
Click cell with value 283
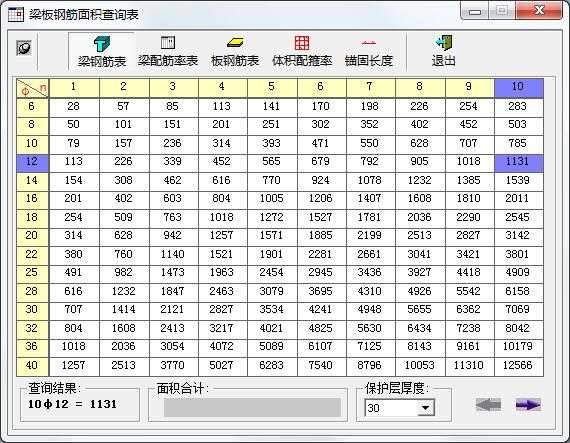pos(519,107)
